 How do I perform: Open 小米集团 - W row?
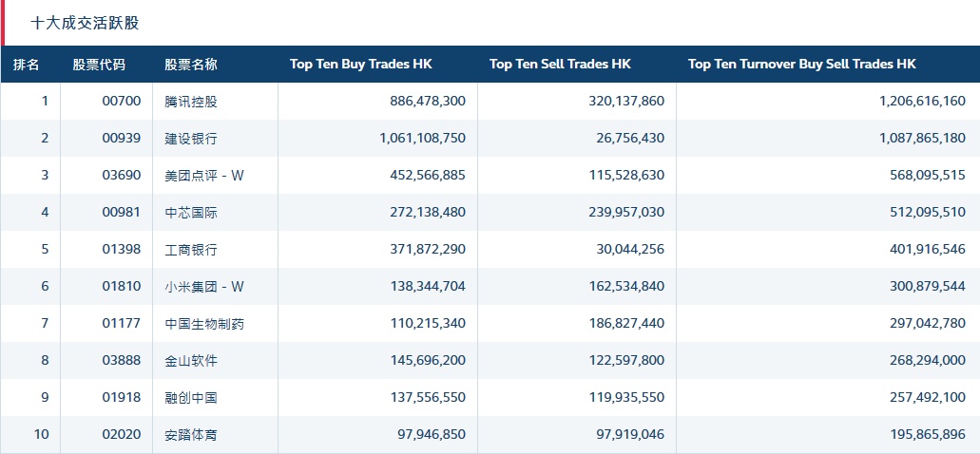[x=204, y=287]
